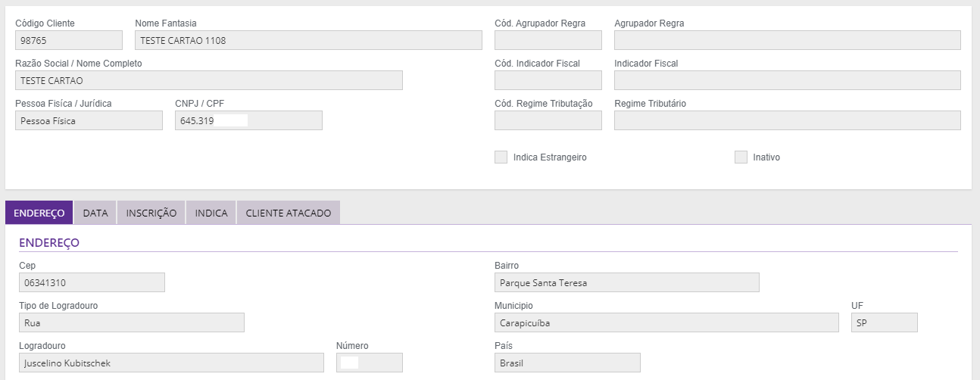Select the INSCRIÇÃO tab
This screenshot has width=980, height=380.
(x=151, y=213)
